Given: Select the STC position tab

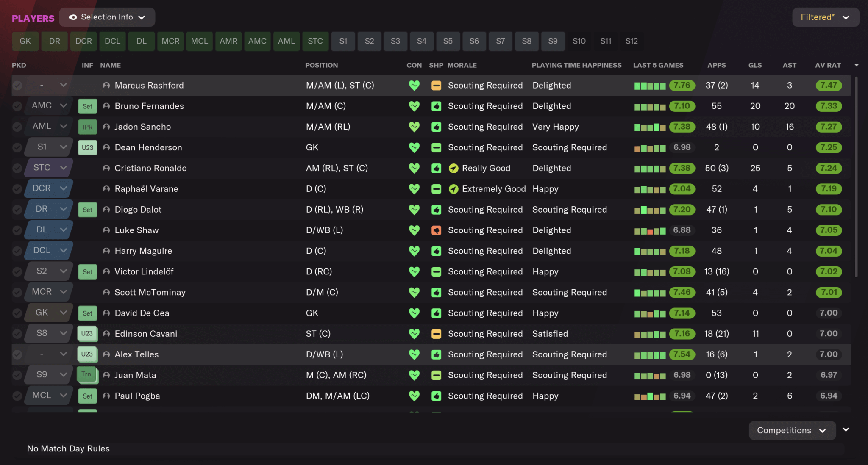Looking at the screenshot, I should [x=315, y=42].
